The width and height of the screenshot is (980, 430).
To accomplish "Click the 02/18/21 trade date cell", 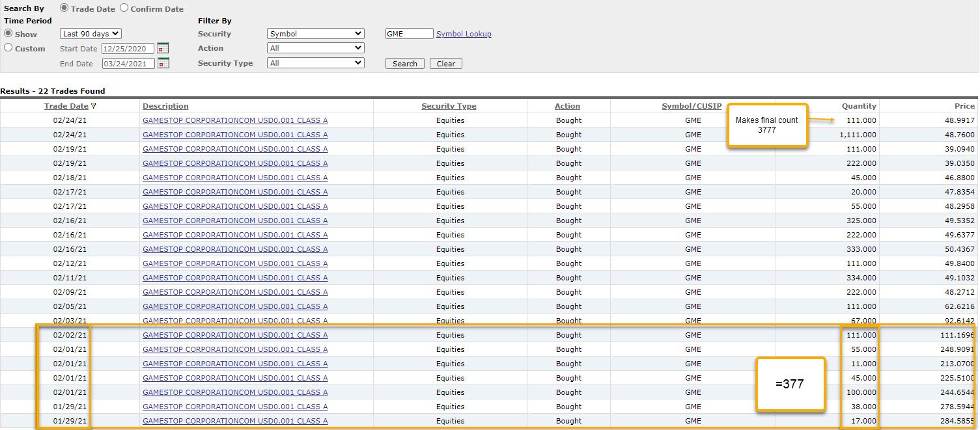I will 70,178.
